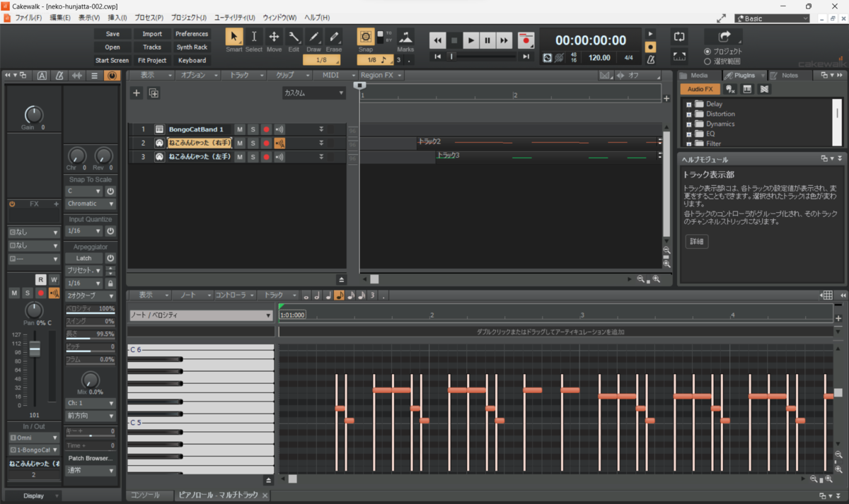Switch to the コンソール tab
The image size is (849, 504).
pos(148,496)
